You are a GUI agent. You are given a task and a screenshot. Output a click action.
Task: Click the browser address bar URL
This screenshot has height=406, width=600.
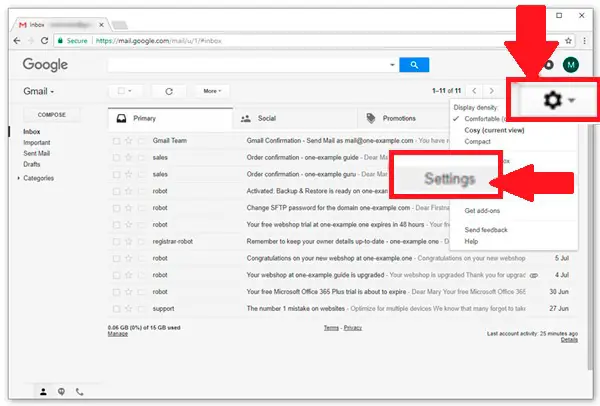pos(158,41)
